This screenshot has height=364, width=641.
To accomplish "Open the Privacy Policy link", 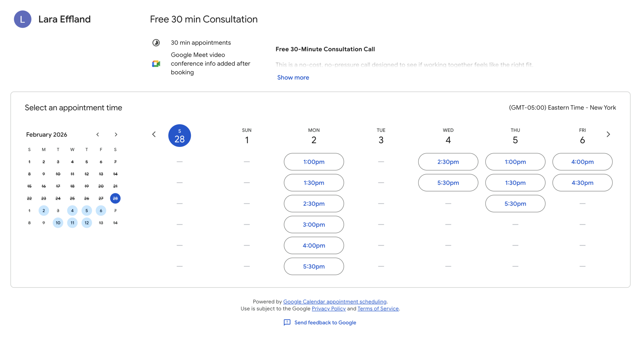I will [x=329, y=309].
